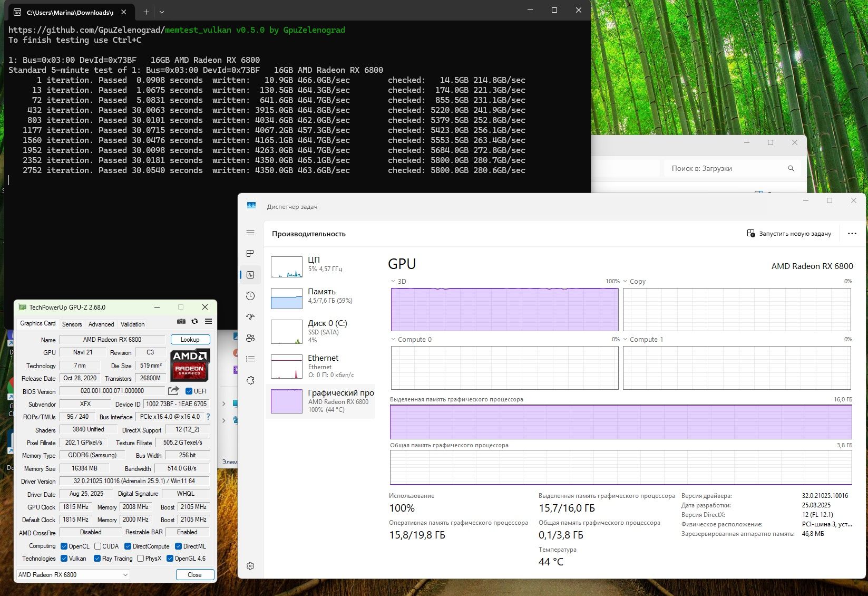Open the GPU-Z hamburger menu icon
The image size is (868, 596).
pos(208,321)
